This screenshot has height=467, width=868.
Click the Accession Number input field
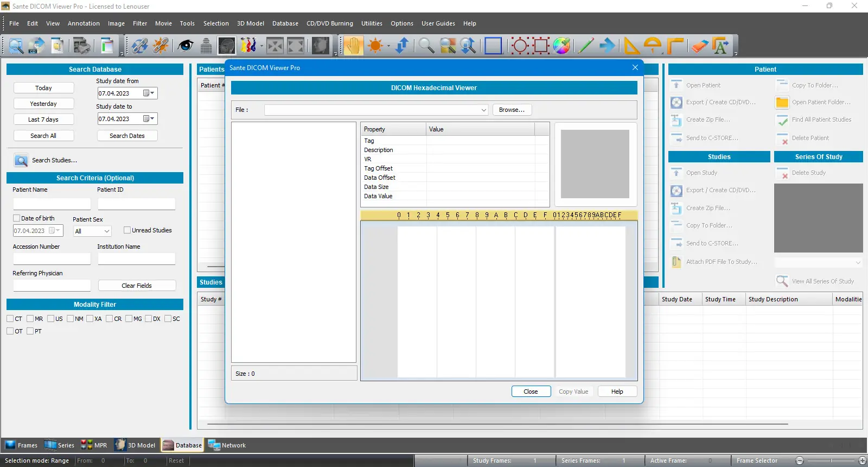pyautogui.click(x=52, y=258)
